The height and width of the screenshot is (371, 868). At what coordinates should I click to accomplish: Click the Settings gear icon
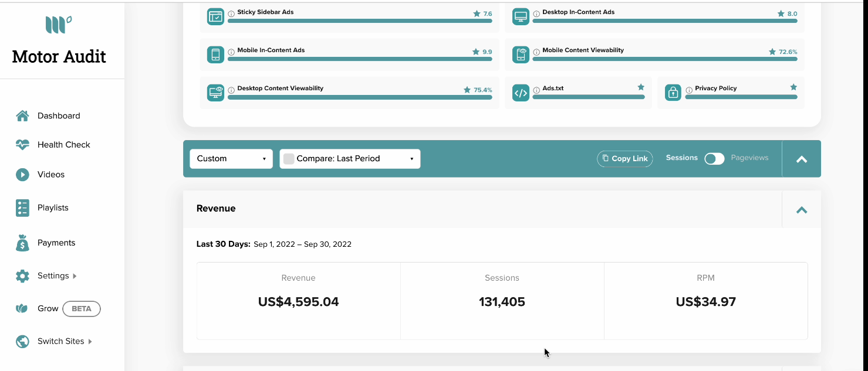coord(22,276)
